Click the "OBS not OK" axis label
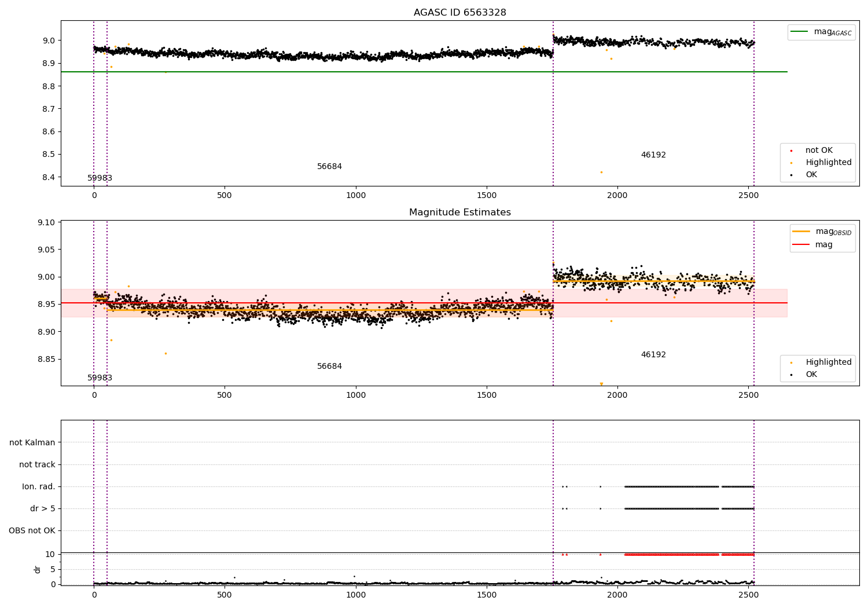The image size is (868, 608). (32, 530)
